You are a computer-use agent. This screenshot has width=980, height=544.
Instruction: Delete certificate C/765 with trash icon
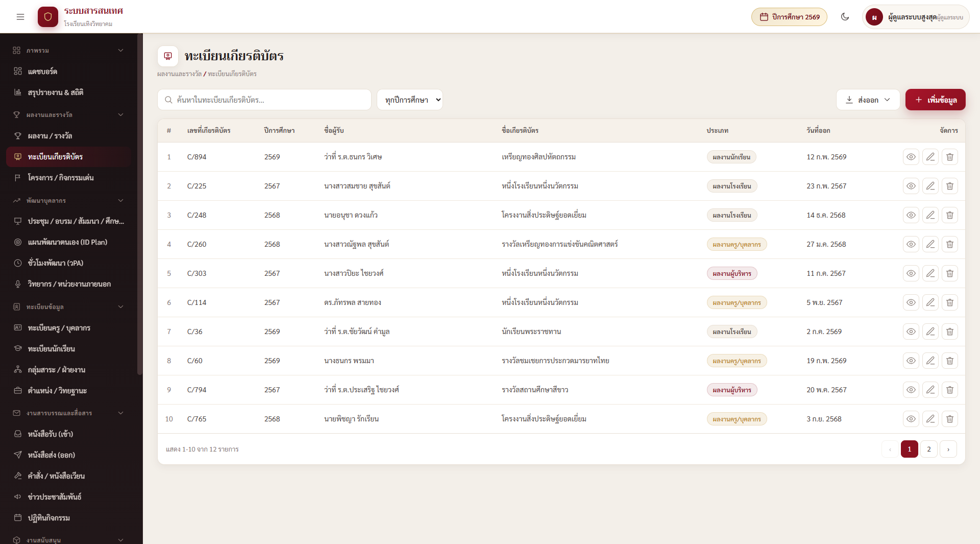[949, 419]
